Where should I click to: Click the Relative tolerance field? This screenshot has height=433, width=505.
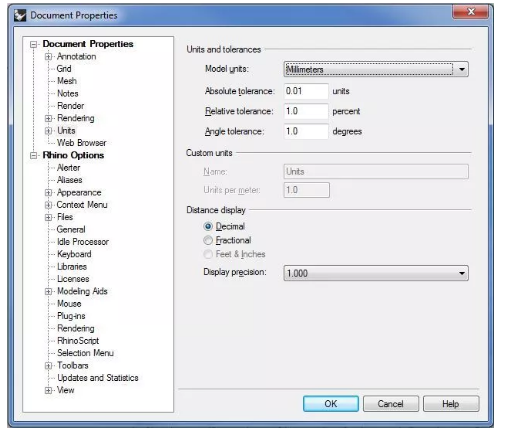(306, 111)
